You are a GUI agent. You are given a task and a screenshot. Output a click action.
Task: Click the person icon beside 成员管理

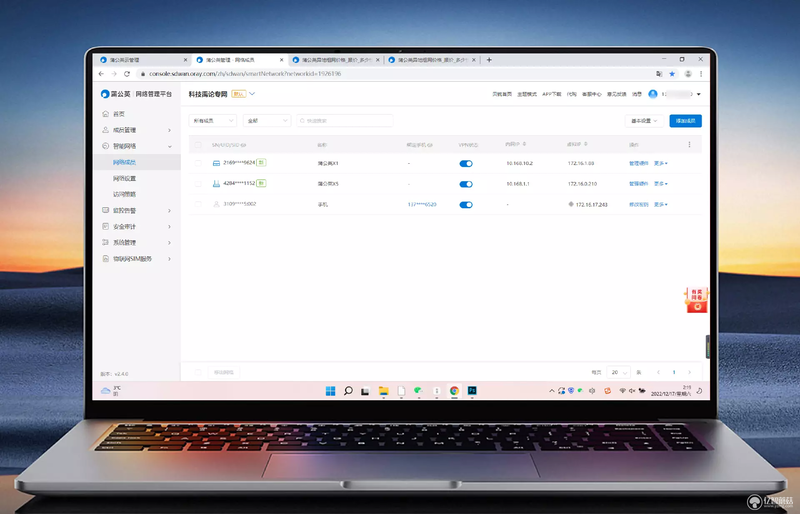point(106,130)
